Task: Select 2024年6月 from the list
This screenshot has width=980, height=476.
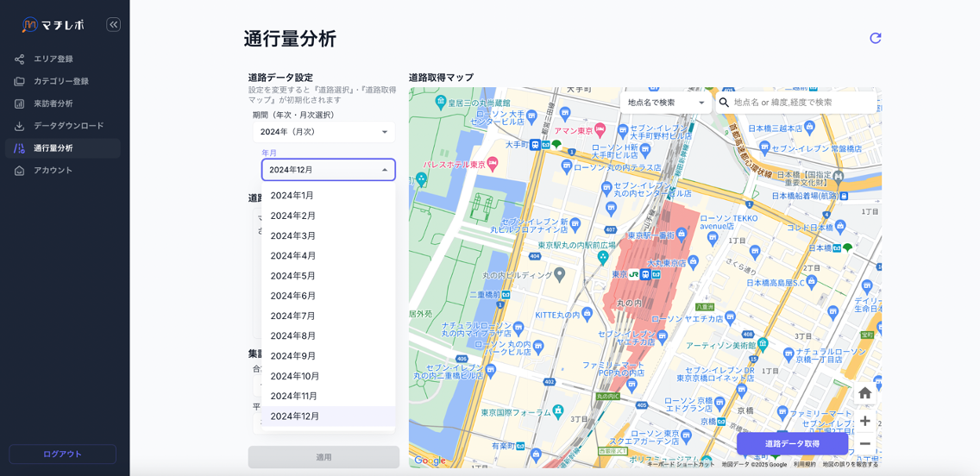Action: point(329,296)
